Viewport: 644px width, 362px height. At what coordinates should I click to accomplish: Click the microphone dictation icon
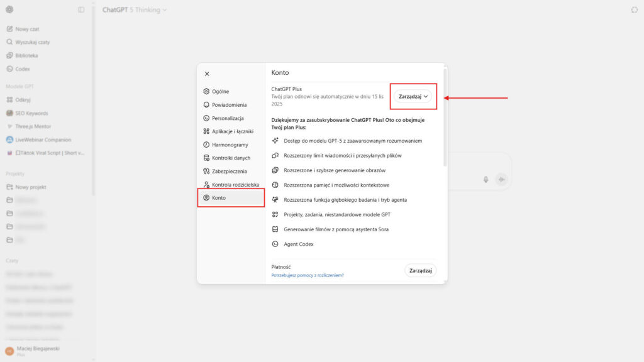(486, 180)
